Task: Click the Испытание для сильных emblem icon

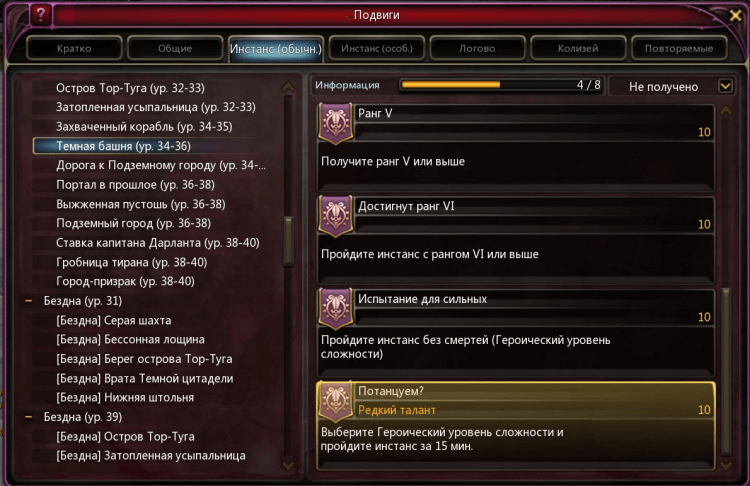Action: click(x=336, y=309)
